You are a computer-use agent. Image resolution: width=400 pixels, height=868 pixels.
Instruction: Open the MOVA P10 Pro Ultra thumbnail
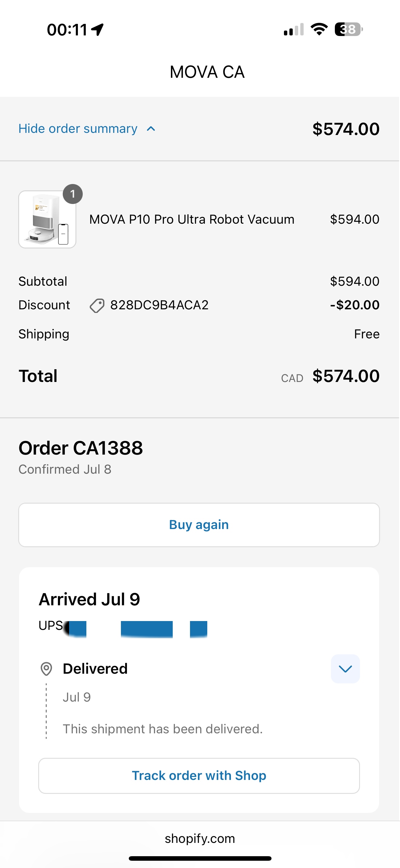coord(47,220)
